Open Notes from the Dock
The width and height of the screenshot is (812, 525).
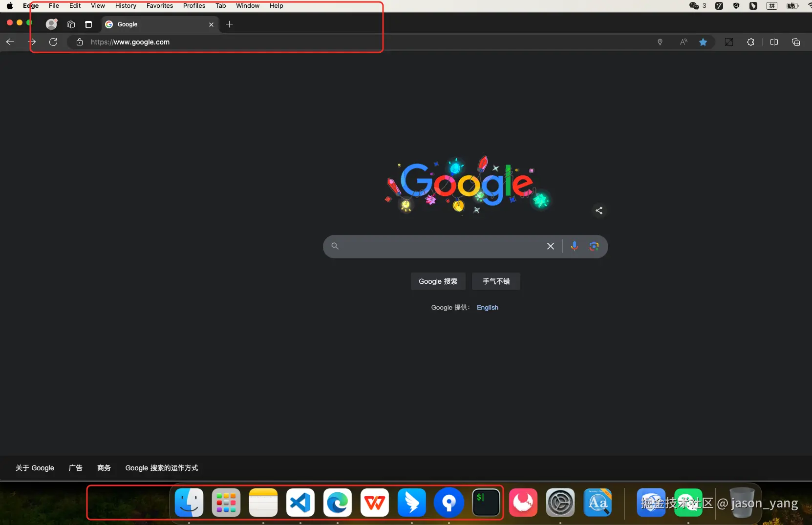pyautogui.click(x=263, y=503)
